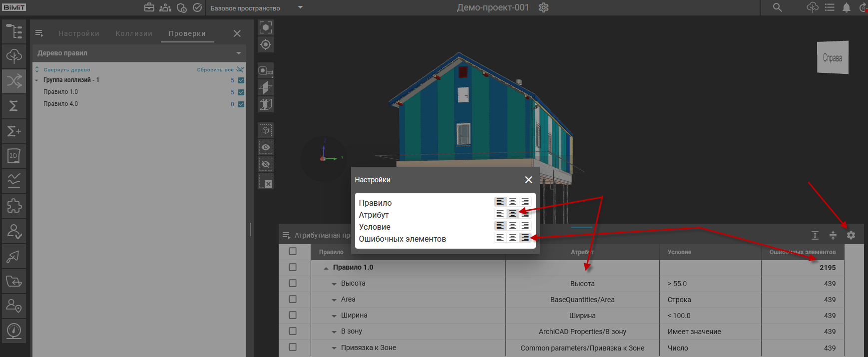Toggle checkbox for Правило 4.0 in tree
Viewport: 868px width, 357px height.
241,104
